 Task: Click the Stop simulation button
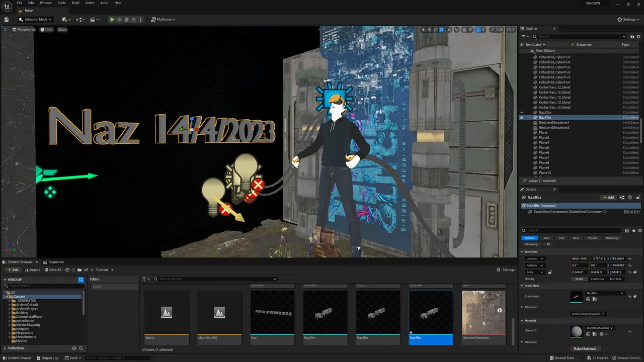126,20
